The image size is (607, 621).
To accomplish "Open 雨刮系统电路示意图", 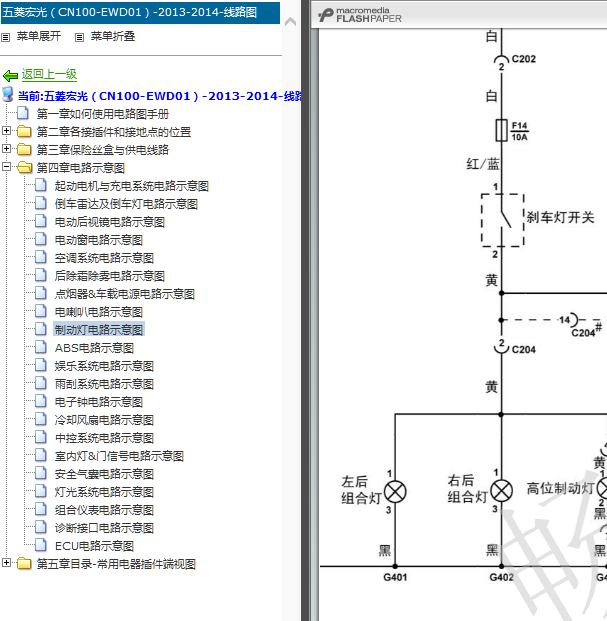I will 104,384.
